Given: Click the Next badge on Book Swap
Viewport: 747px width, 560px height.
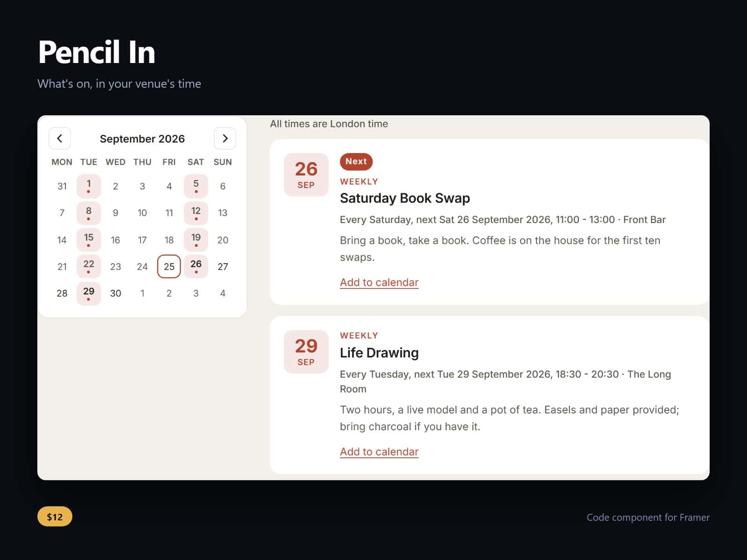Looking at the screenshot, I should (x=356, y=161).
